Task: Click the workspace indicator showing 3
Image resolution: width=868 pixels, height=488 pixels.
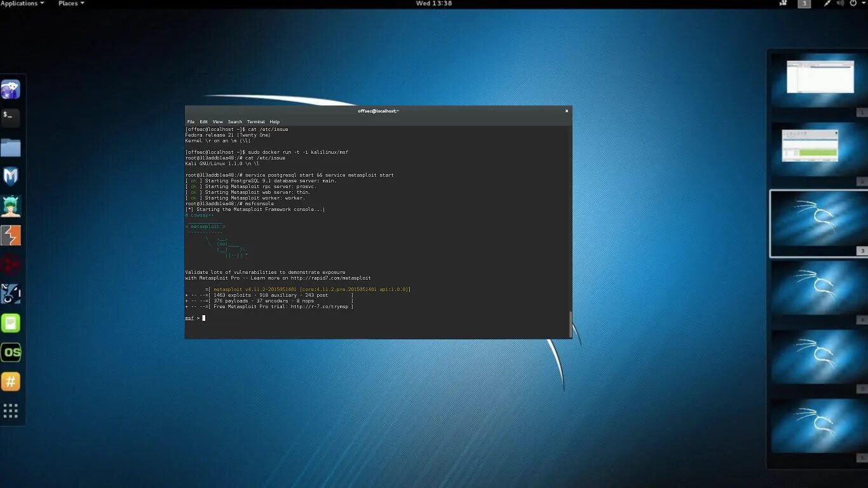Action: point(804,3)
